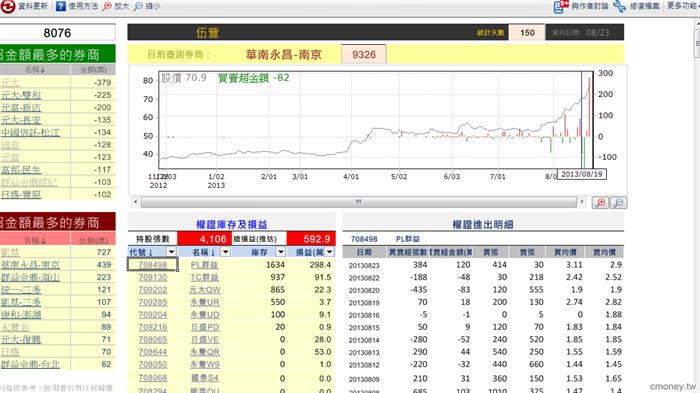
Task: Click the chart horizontal scrollbar thumb
Action: click(x=358, y=202)
